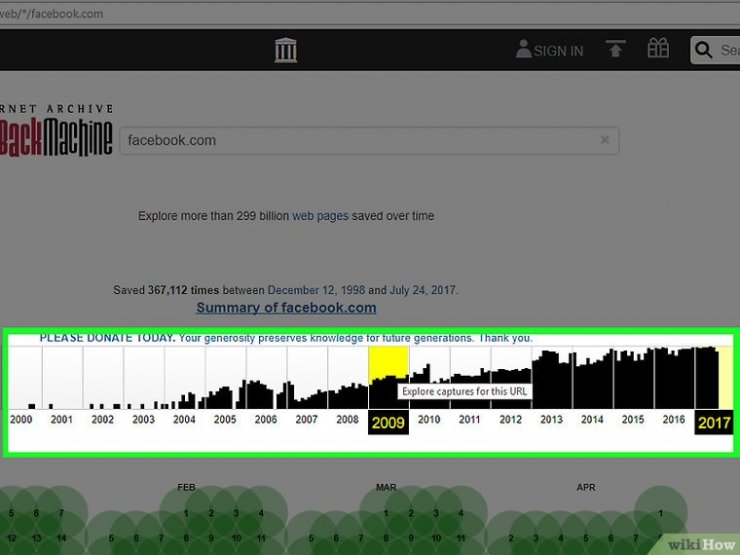Viewport: 740px width, 555px height.
Task: Click the search magnifier icon
Action: click(x=703, y=50)
